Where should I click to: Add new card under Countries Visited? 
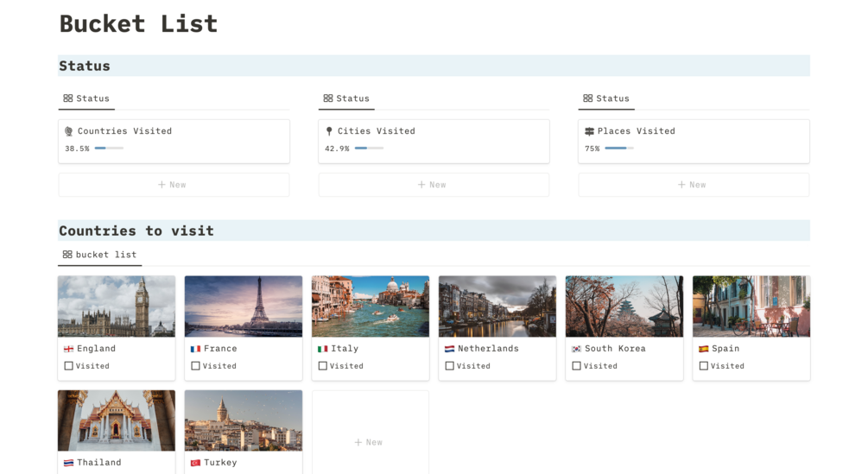click(x=173, y=185)
